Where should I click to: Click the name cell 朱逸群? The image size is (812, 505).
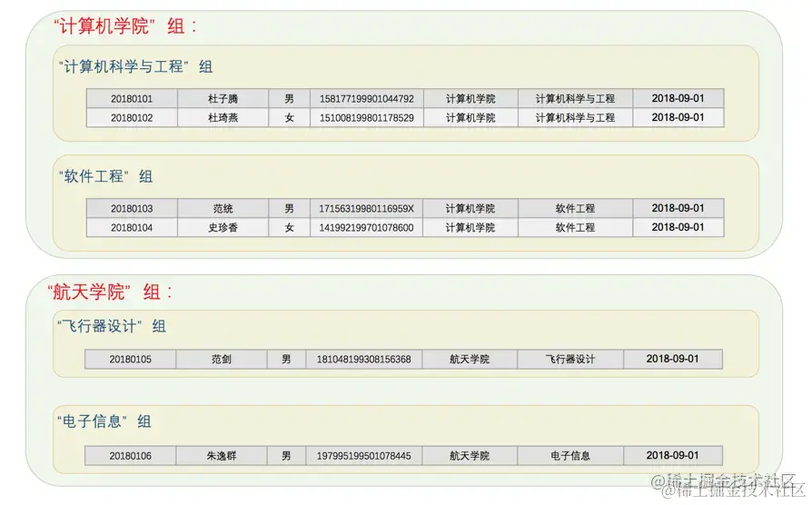[x=222, y=456]
